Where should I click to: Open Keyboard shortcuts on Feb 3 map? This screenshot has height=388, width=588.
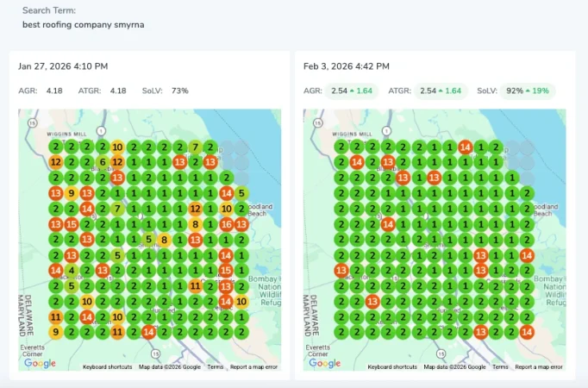pyautogui.click(x=391, y=367)
